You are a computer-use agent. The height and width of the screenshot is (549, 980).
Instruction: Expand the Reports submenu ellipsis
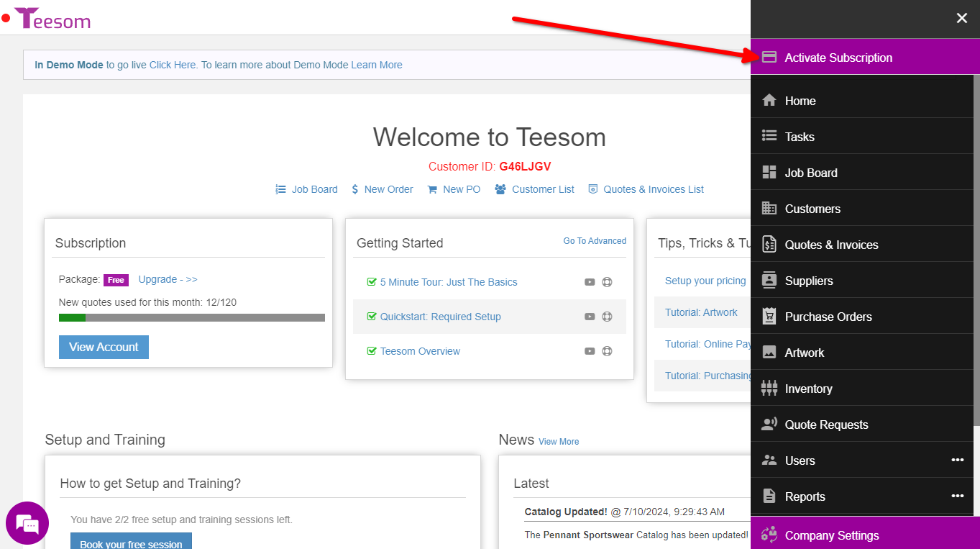957,496
